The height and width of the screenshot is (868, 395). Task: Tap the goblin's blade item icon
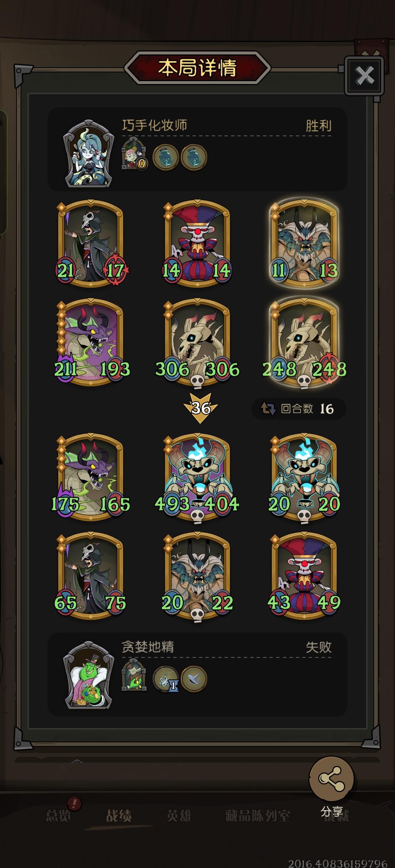tap(194, 679)
